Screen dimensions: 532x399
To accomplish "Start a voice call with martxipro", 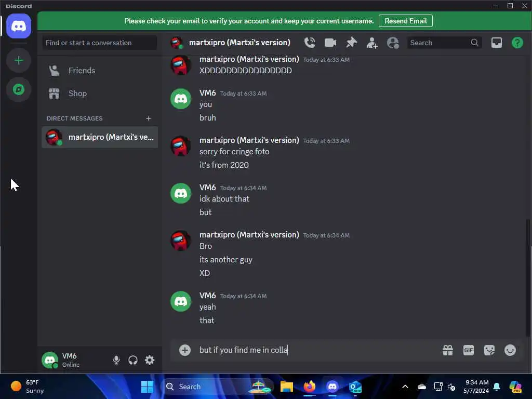I will (x=310, y=43).
